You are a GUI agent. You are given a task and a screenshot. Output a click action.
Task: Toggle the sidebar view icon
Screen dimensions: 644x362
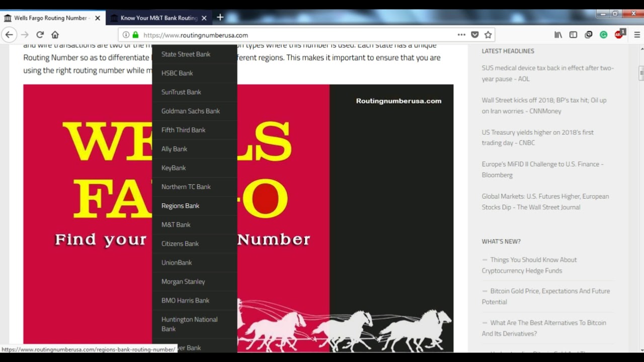coord(573,35)
